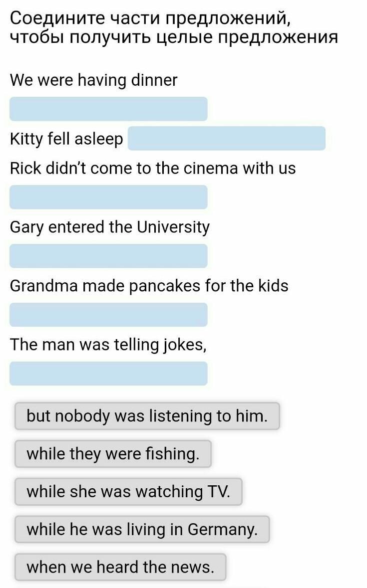367x588 pixels.
Task: Click the 'Соедините части предложений' heading line
Action: [x=149, y=18]
